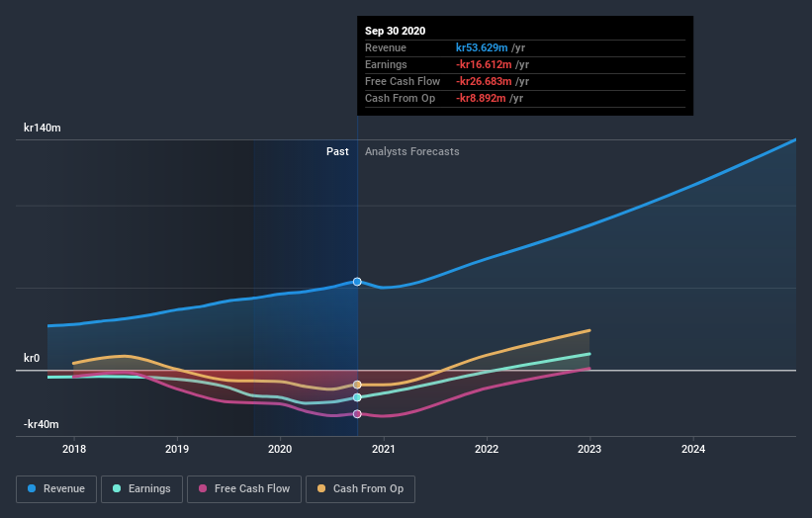The width and height of the screenshot is (812, 518).
Task: Toggle the Free Cash Flow legend button
Action: pos(244,489)
